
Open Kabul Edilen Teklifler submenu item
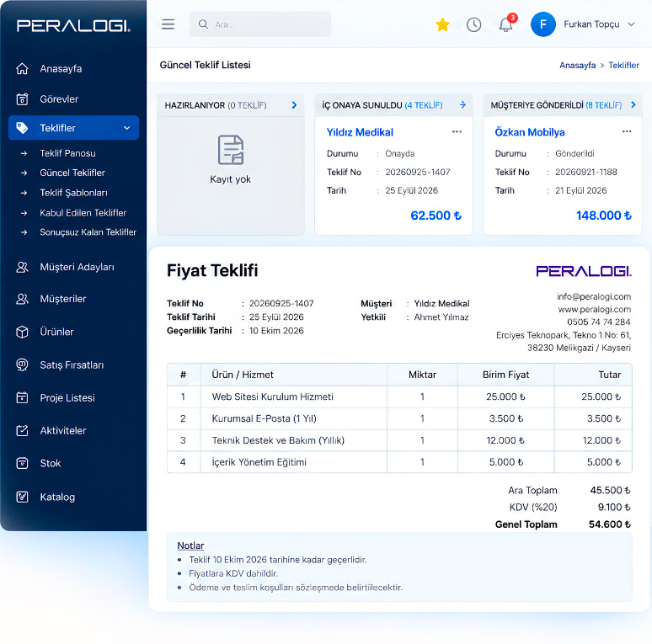[83, 213]
